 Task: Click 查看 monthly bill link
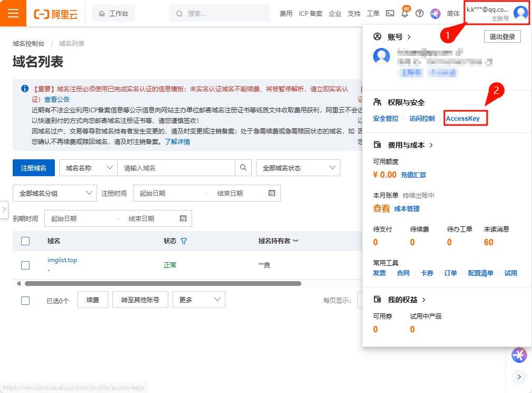[x=382, y=208]
